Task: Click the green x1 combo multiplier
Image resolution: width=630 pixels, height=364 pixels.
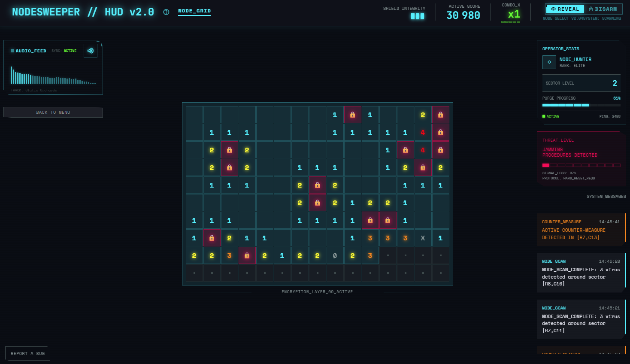Action: tap(514, 14)
